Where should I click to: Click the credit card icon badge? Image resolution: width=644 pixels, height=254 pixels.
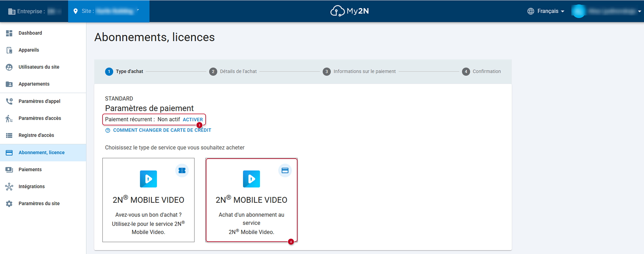[285, 170]
